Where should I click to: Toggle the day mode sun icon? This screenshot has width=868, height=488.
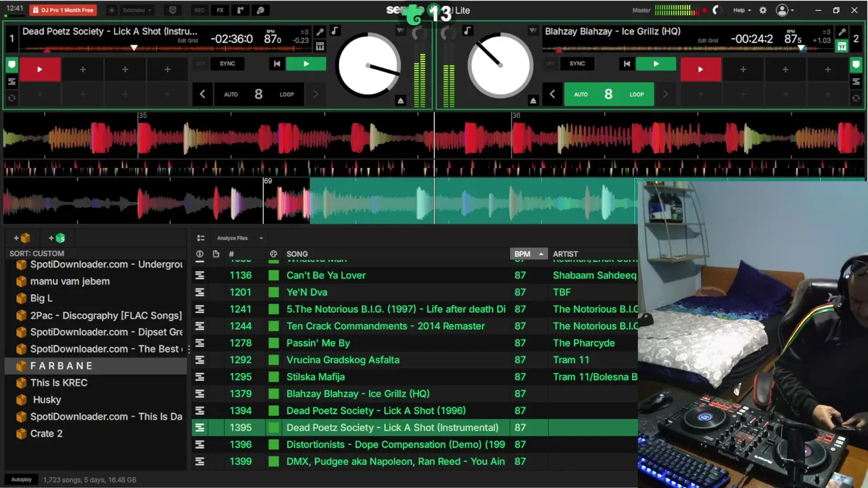(112, 10)
